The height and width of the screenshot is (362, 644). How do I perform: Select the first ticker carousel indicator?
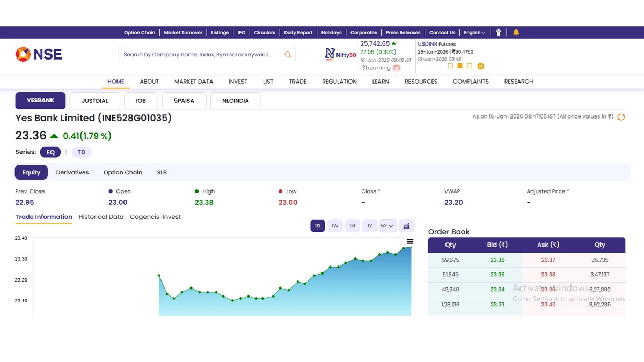450,66
